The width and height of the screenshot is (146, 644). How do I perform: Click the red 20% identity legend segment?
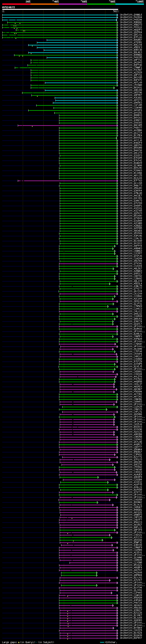(x=16, y=4)
